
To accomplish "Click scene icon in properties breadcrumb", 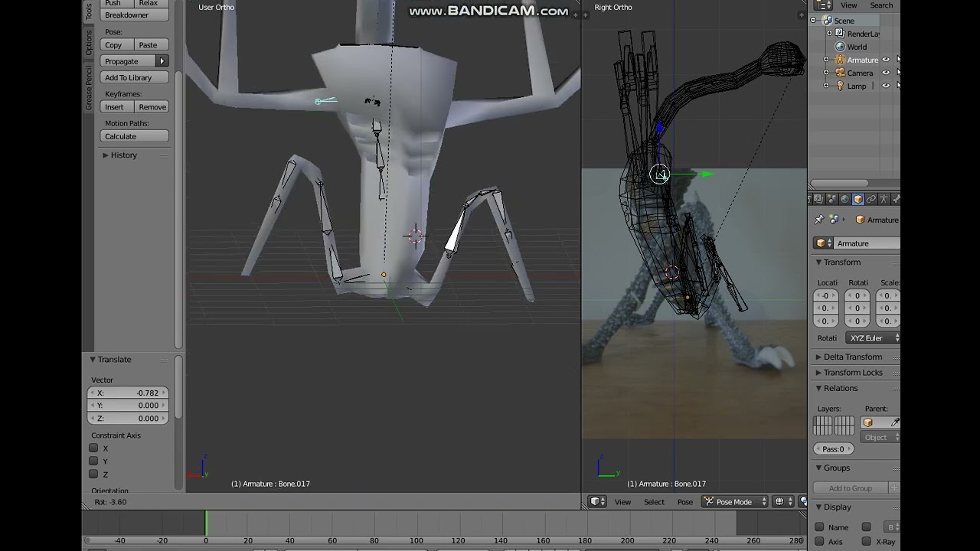I will coord(834,220).
